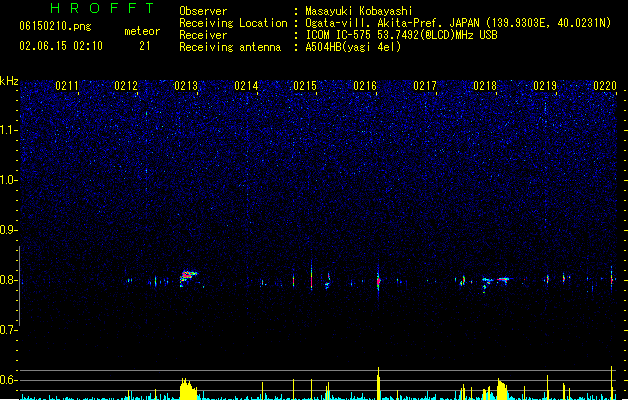Click the 1.1 frequency axis label
The image size is (629, 400).
click(9, 130)
